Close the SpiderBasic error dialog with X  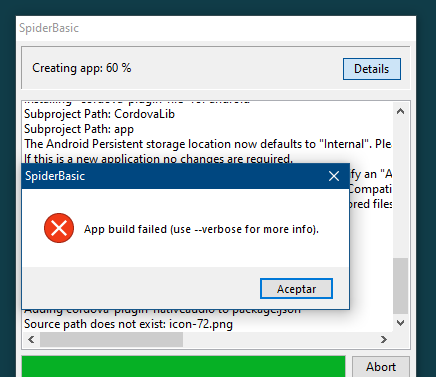click(334, 176)
